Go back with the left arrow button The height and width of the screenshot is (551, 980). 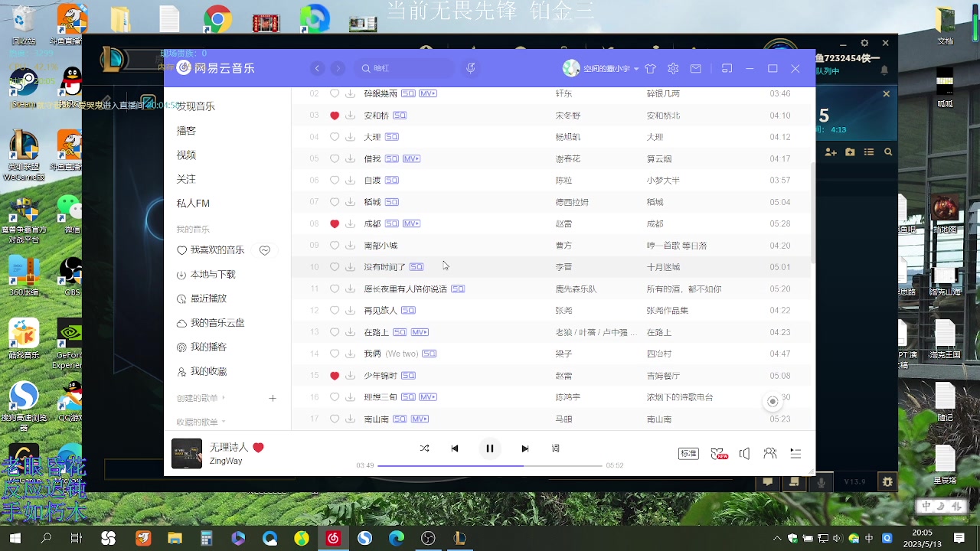(317, 68)
